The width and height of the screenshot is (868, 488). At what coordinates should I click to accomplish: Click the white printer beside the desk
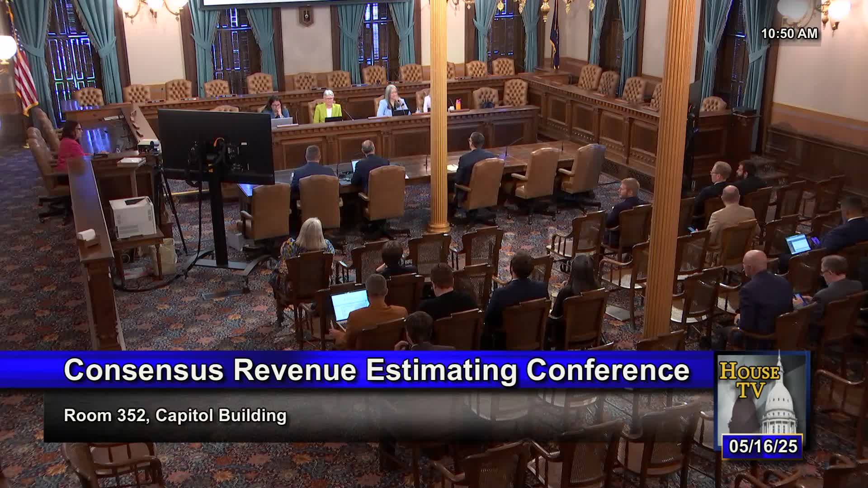(x=133, y=217)
